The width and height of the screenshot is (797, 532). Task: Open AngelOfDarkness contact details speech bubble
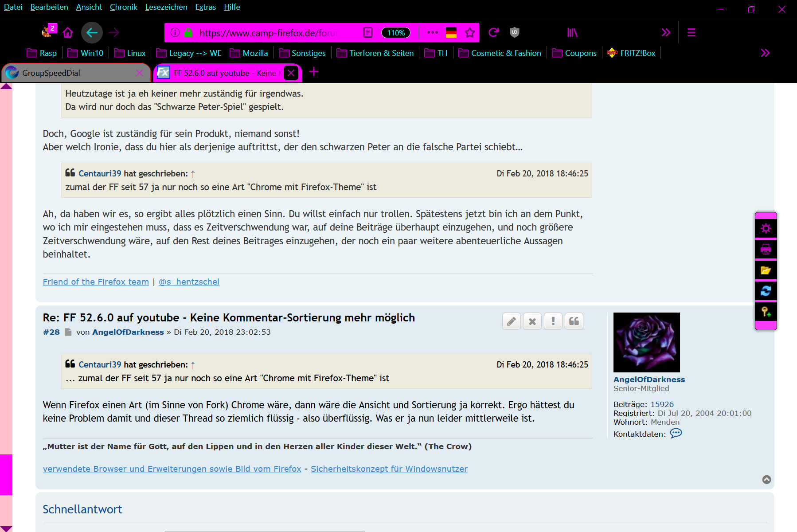tap(676, 433)
